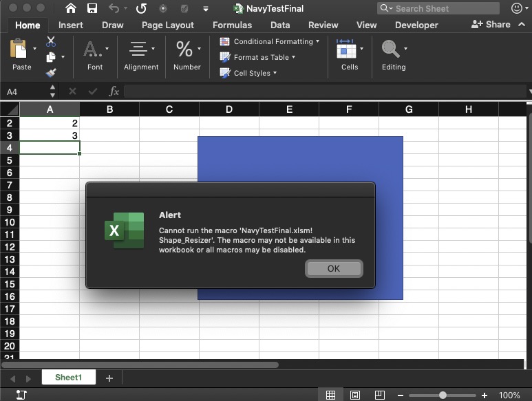
Task: Click the zoom slider handle
Action: point(443,395)
